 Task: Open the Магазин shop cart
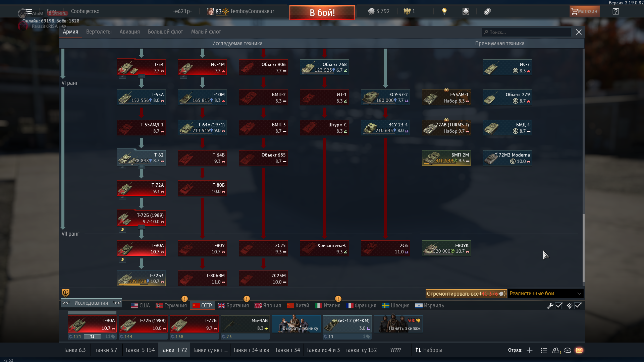[585, 11]
